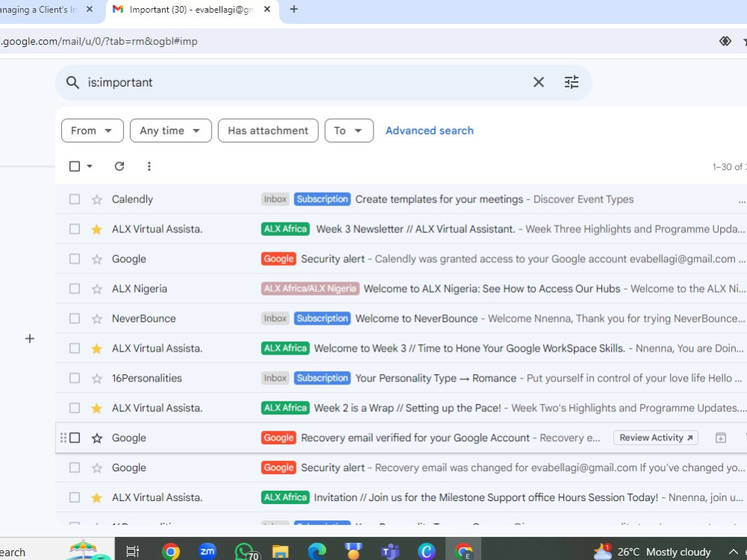Open Google Chrome from the taskbar
This screenshot has height=560, width=747.
point(170,552)
